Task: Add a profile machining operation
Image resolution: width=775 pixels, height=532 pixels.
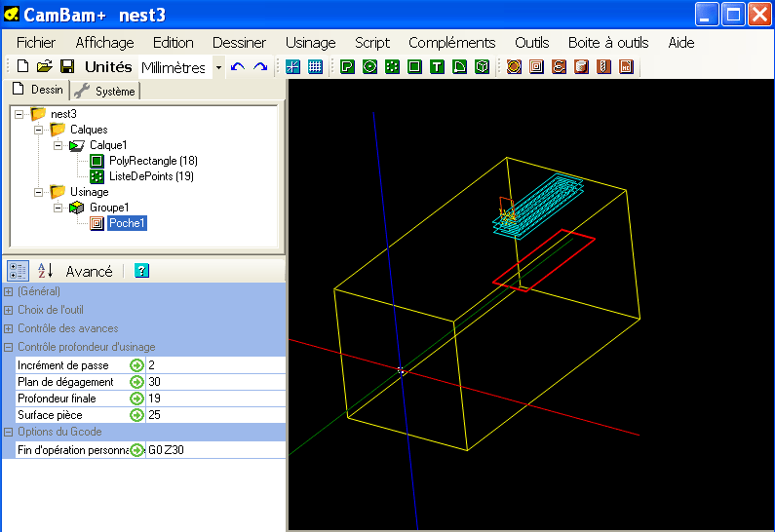Action: (x=514, y=66)
